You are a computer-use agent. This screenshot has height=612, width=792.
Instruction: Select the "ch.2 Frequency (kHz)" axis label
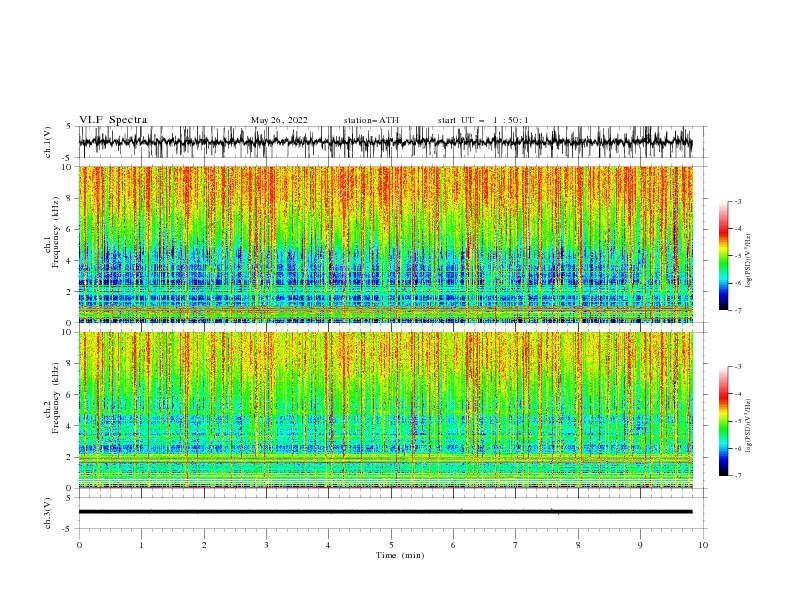[x=52, y=398]
